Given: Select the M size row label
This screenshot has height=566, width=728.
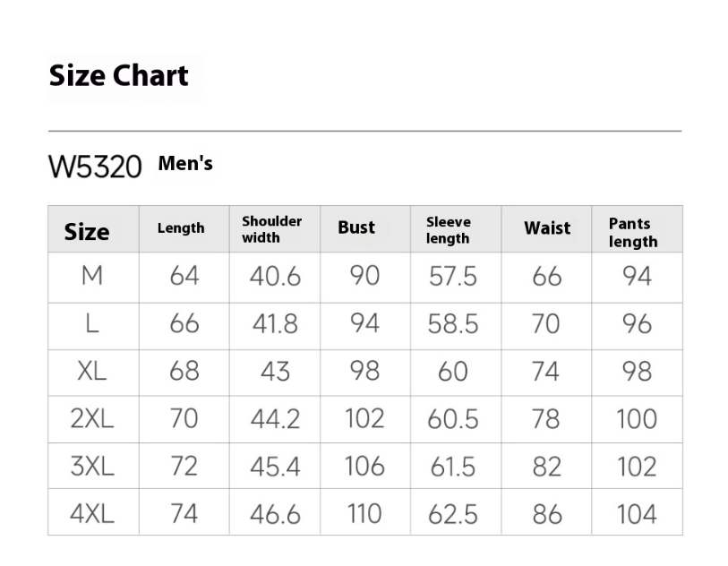Looking at the screenshot, I should [x=92, y=276].
